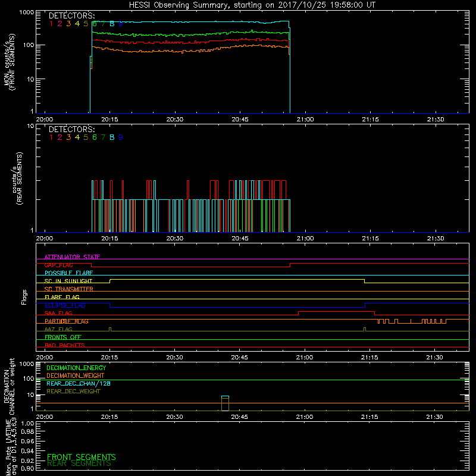This screenshot has height=476, width=476.
Task: Click the 100 y-axis tick of front segments plot
Action: click(x=29, y=45)
